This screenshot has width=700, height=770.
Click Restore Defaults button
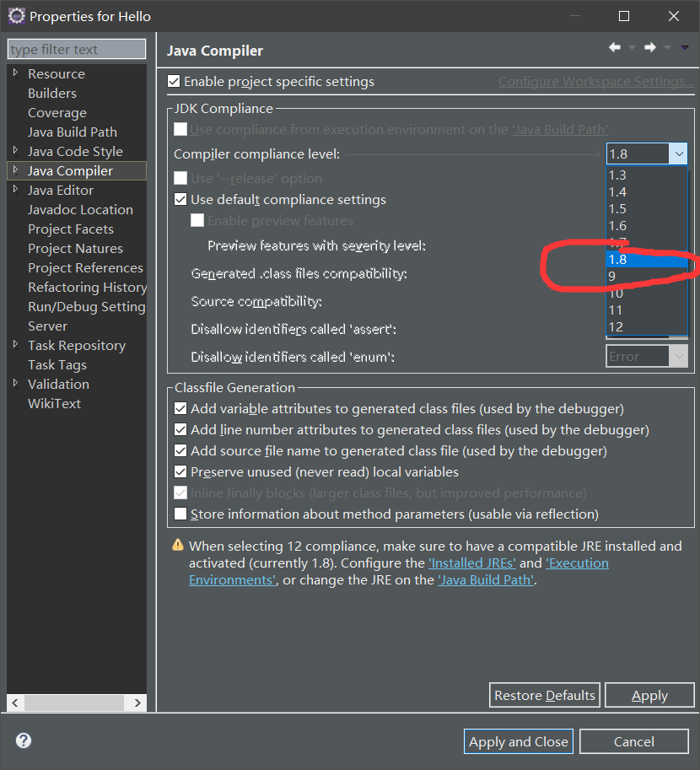544,695
